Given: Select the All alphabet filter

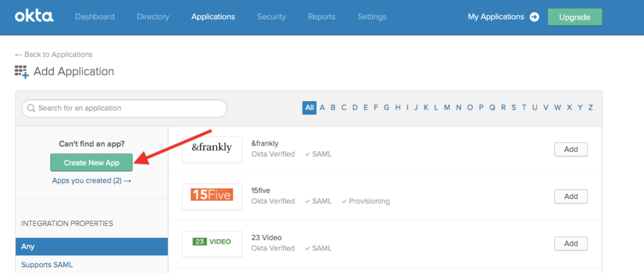Looking at the screenshot, I should click(309, 108).
